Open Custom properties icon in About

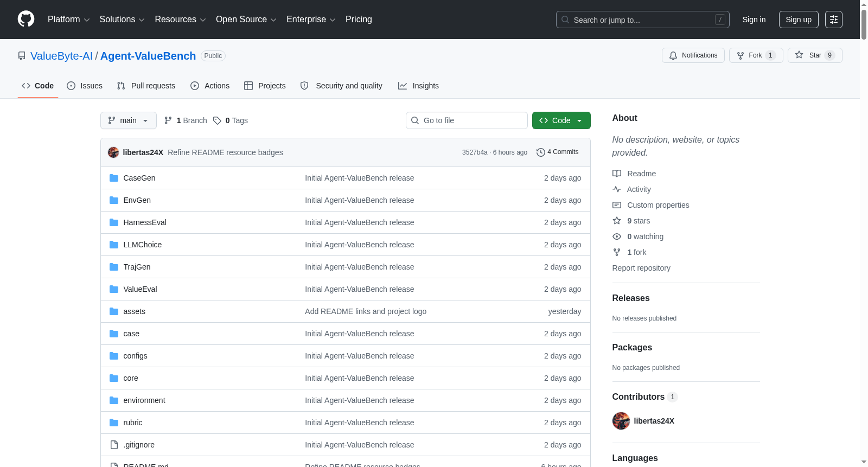(x=617, y=205)
